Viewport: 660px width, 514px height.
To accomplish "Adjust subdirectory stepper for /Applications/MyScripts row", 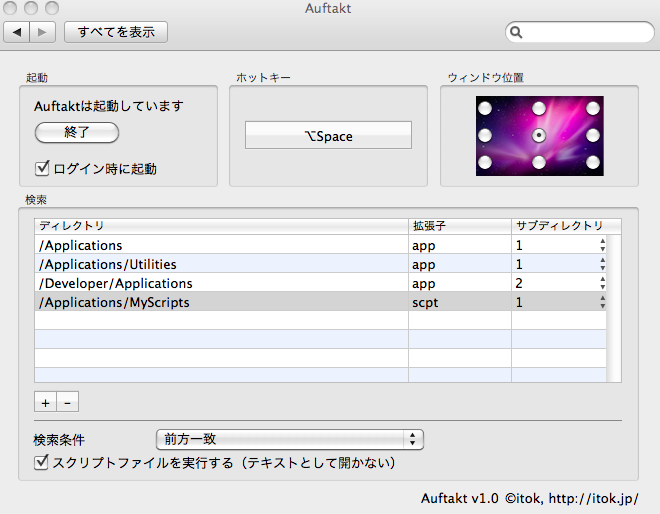I will point(603,302).
